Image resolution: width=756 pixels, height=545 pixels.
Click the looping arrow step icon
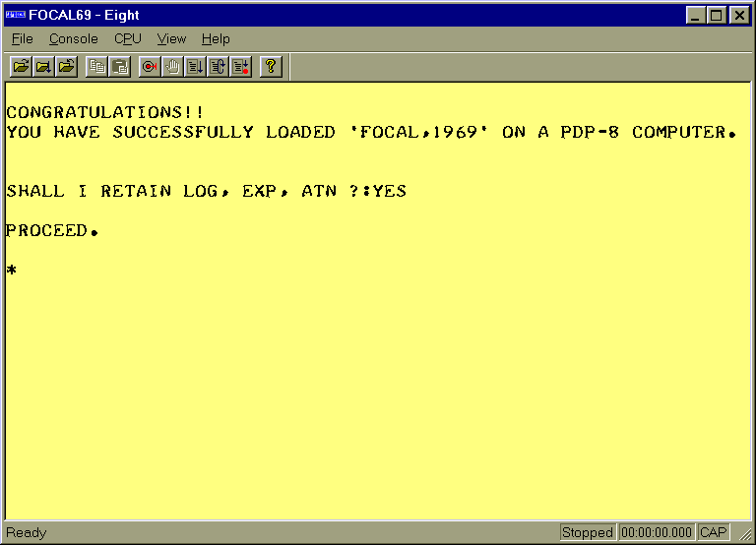[x=218, y=67]
